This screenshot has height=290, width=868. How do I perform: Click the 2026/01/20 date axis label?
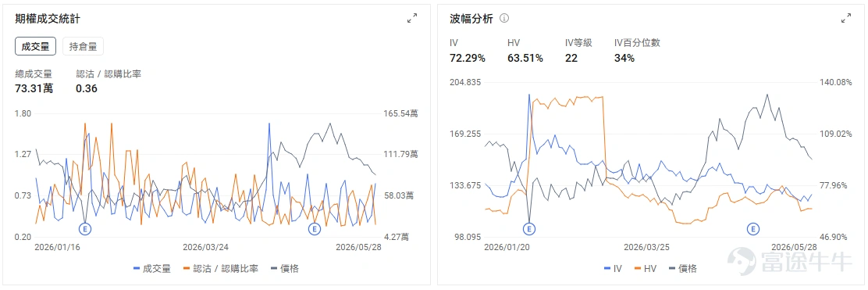[507, 247]
